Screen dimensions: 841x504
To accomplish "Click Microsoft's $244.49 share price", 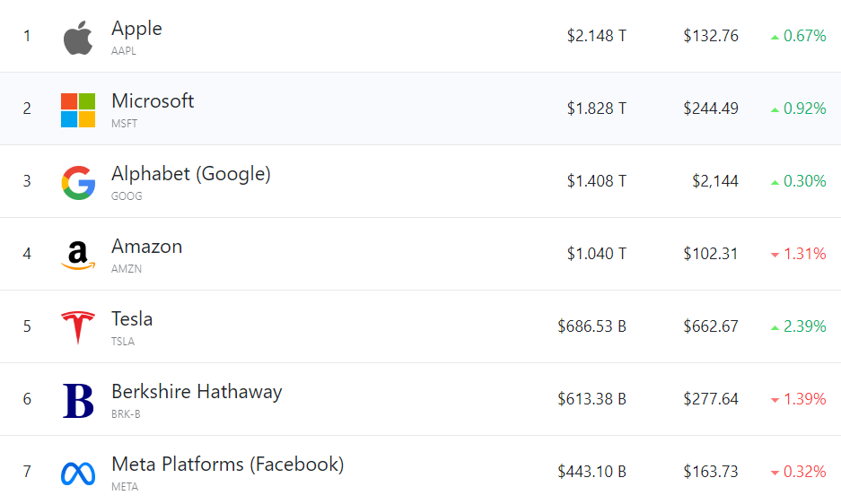I will [x=710, y=109].
